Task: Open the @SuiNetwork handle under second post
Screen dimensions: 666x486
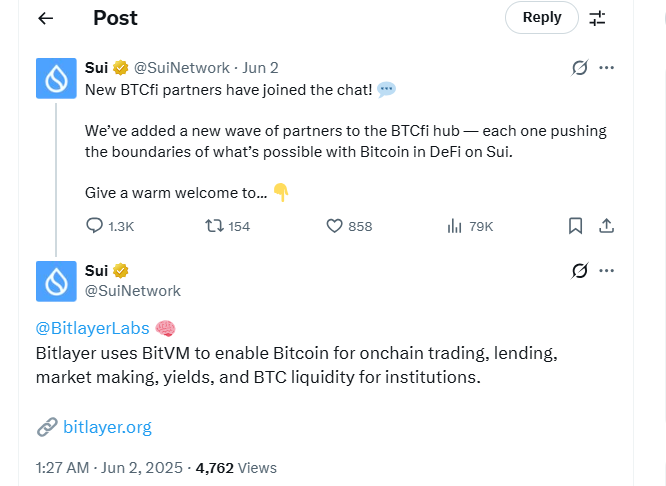Action: 133,291
